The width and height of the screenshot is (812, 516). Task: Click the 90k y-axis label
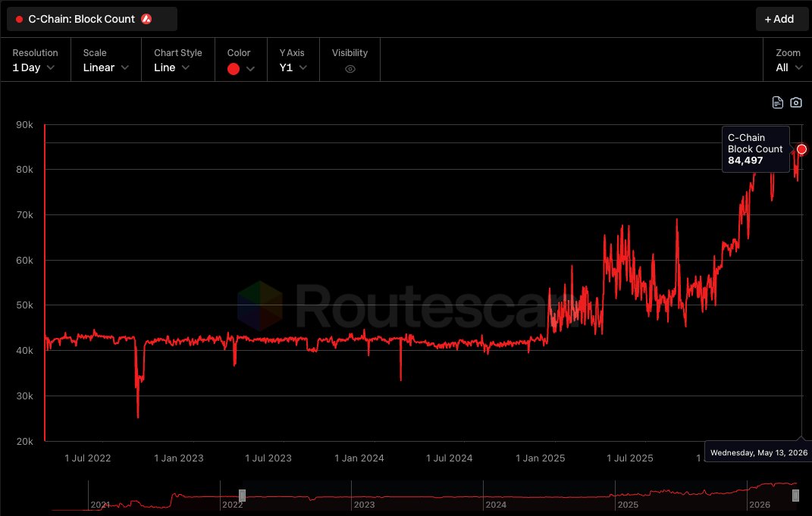coord(24,125)
